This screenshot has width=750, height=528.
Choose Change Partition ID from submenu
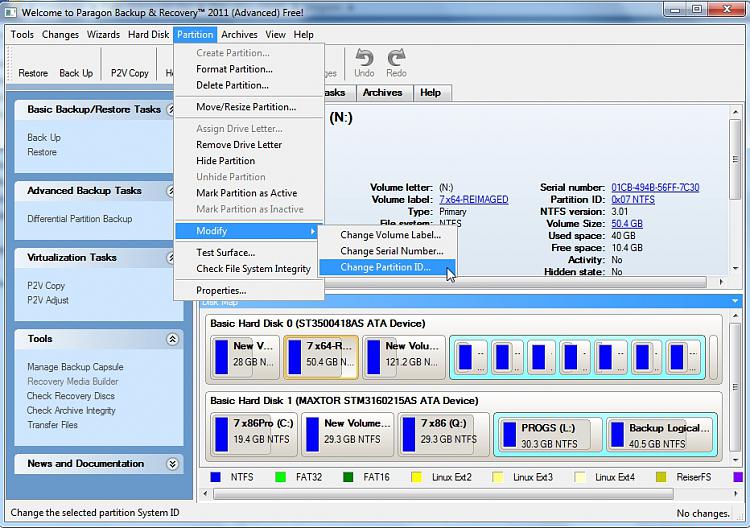[x=387, y=267]
